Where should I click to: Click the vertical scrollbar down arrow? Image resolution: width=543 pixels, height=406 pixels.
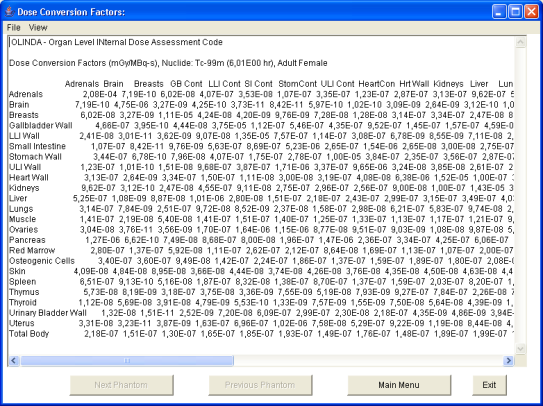[x=520, y=348]
